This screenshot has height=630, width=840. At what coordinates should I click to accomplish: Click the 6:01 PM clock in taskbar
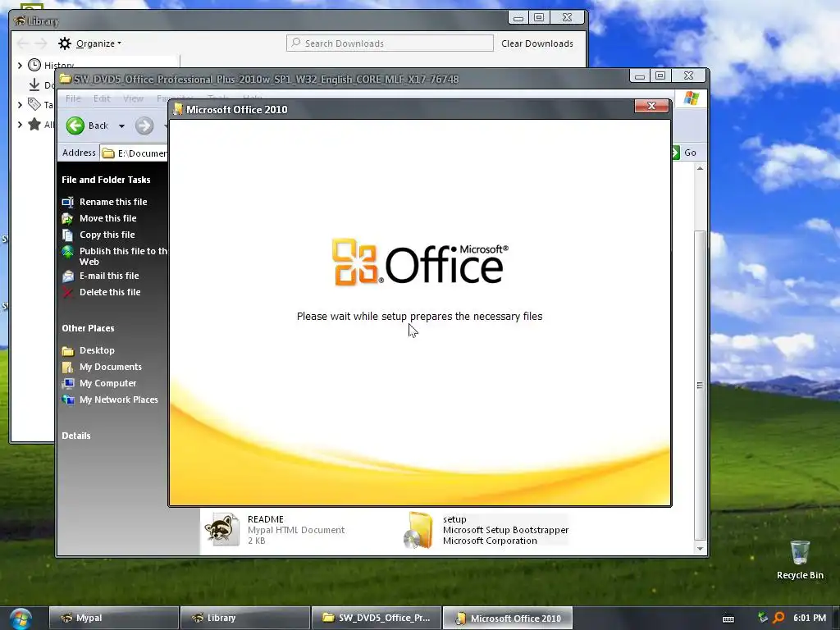pyautogui.click(x=810, y=618)
